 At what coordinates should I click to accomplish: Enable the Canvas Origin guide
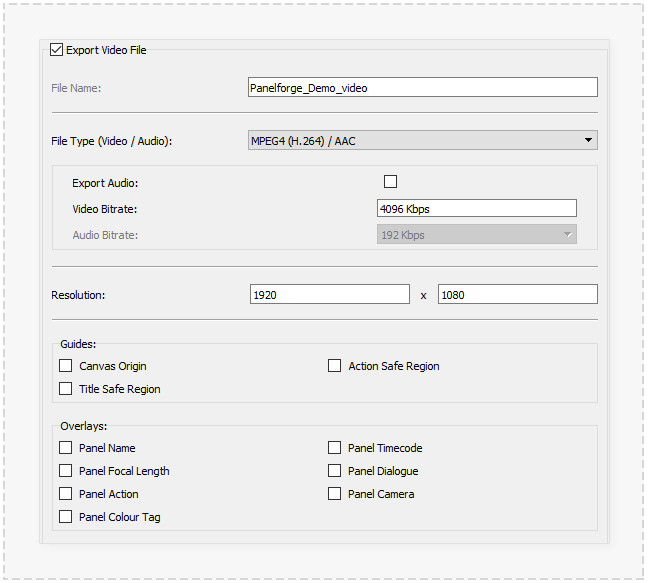(66, 366)
